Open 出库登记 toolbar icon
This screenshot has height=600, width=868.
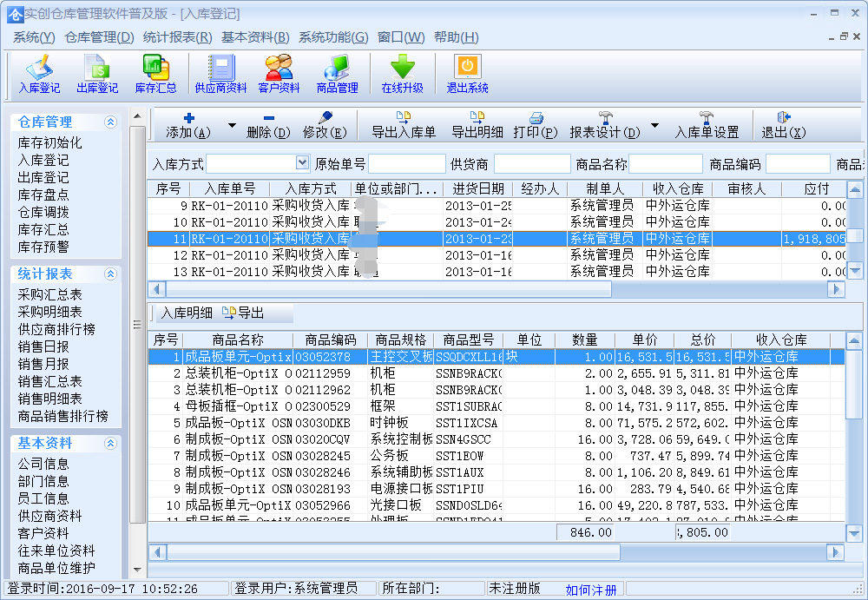pos(97,74)
